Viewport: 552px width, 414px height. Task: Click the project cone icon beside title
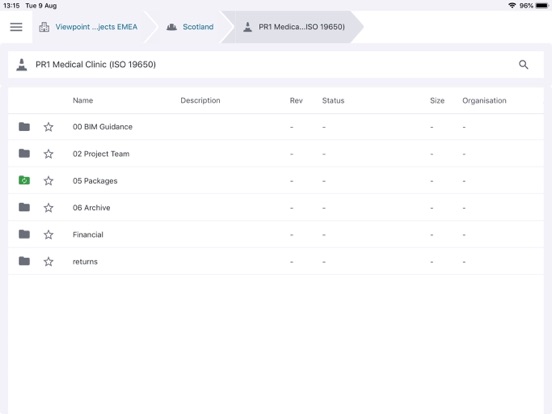click(21, 64)
